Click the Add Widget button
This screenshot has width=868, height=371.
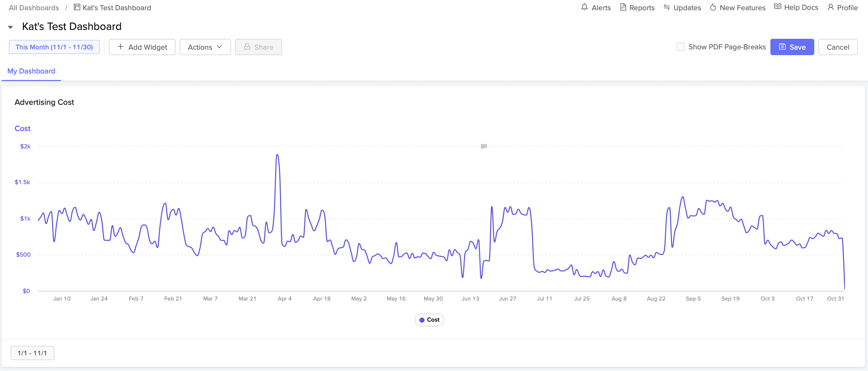(142, 47)
